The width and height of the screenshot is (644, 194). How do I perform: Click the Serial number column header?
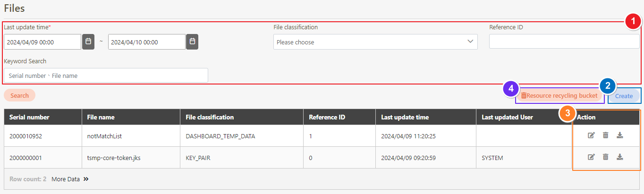click(29, 117)
